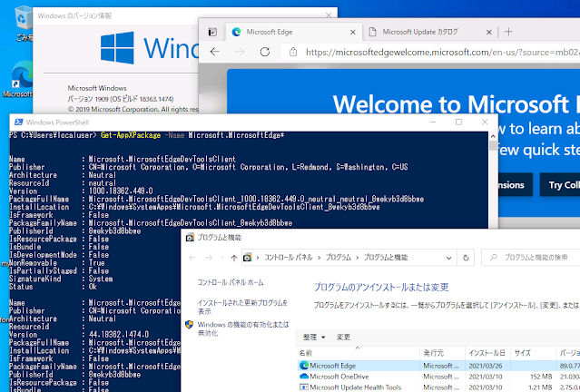Open the Microsoft Edge desktop shortcut

20,78
